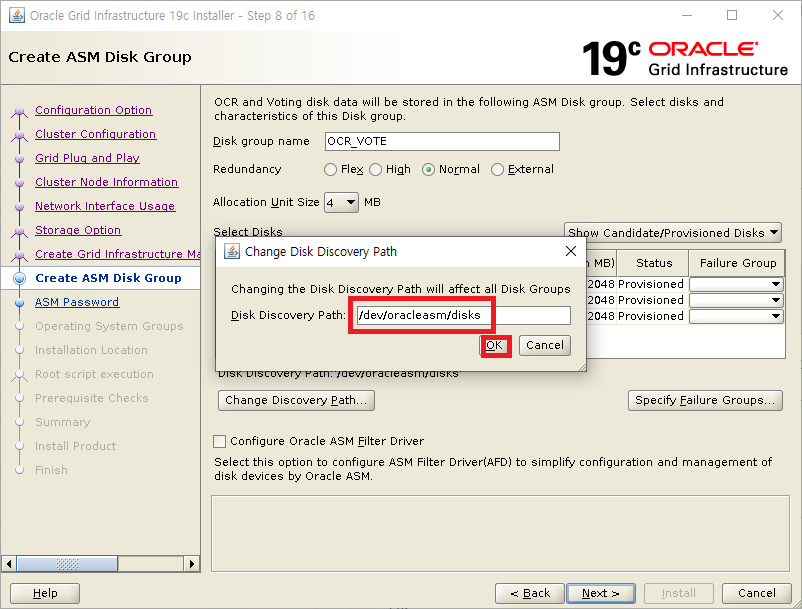Select External redundancy option
The image size is (802, 609).
(x=522, y=169)
